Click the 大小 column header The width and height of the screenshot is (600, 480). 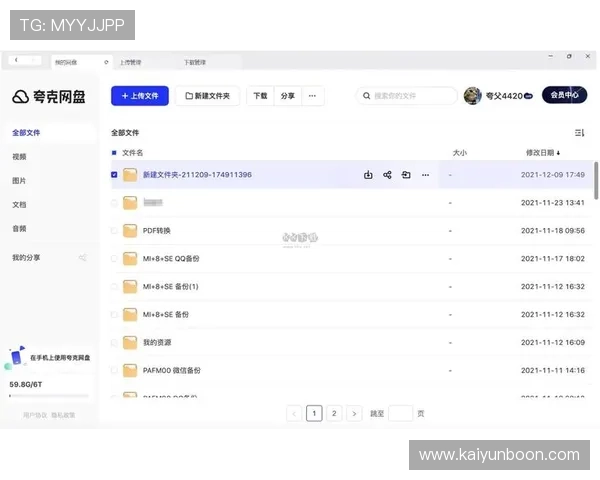(460, 153)
